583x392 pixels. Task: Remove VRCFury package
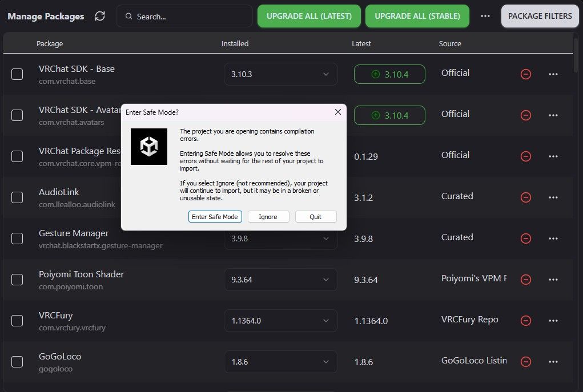[526, 320]
